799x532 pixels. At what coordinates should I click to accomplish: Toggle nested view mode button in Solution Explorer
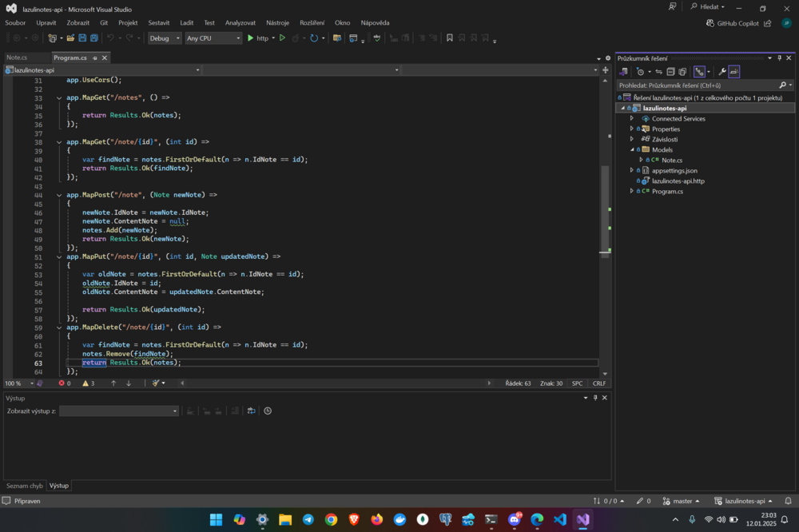(x=699, y=72)
